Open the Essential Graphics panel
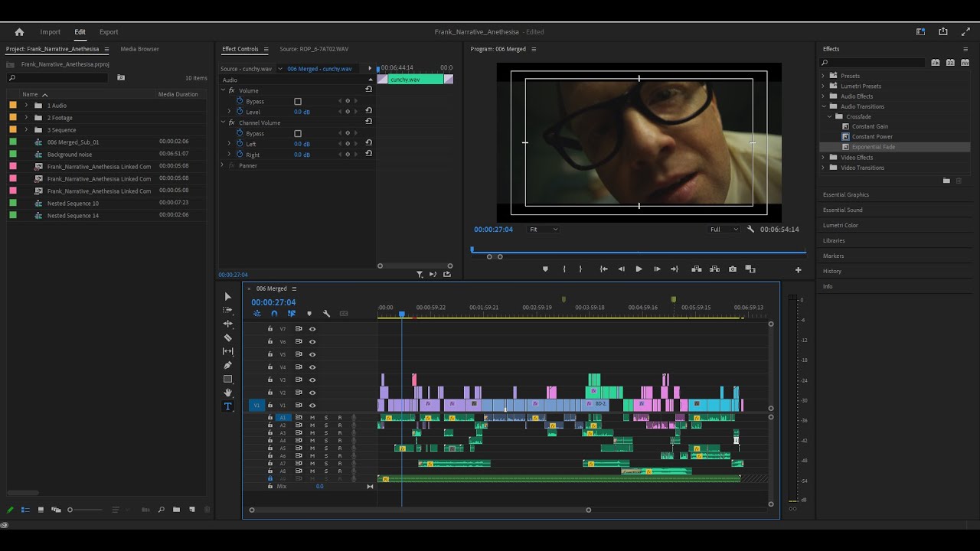 pyautogui.click(x=846, y=194)
